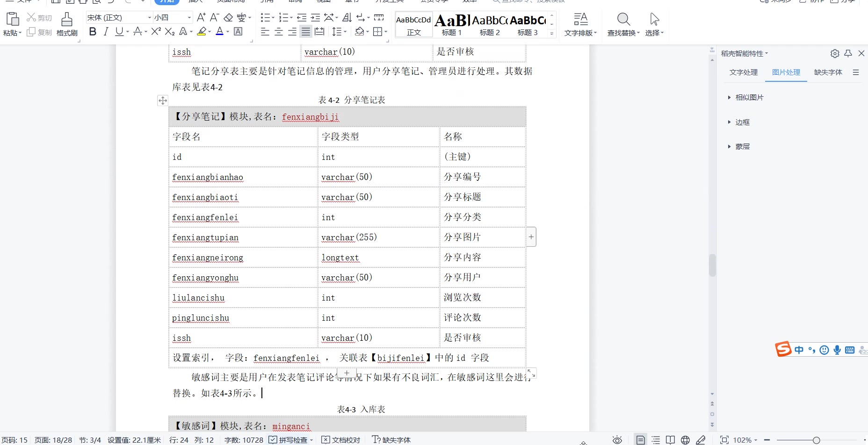The width and height of the screenshot is (868, 445).
Task: Apply superscript formatting from the ribbon
Action: (x=156, y=32)
